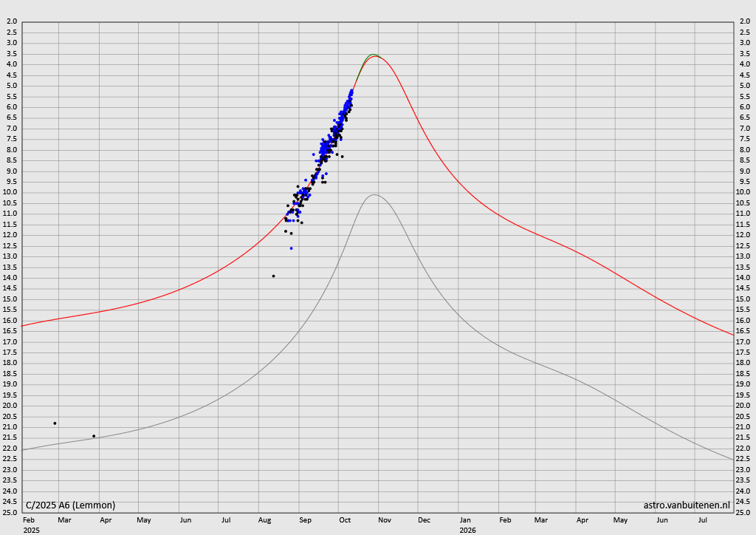Click the 2026 year label
Image resolution: width=756 pixels, height=535 pixels.
[467, 531]
